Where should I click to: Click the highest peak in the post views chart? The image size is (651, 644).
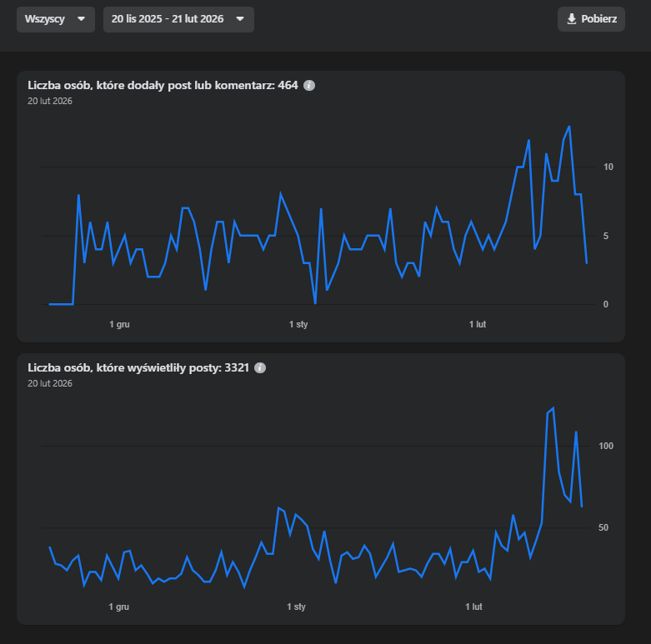553,408
